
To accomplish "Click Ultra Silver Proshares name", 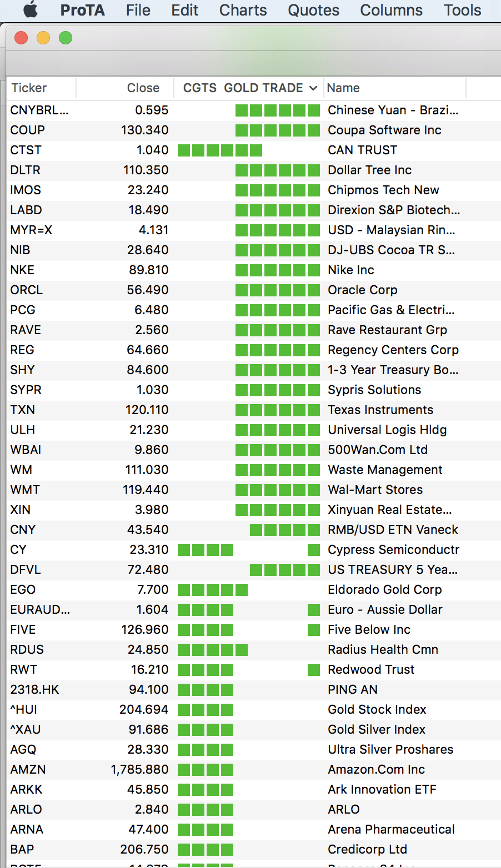I will (390, 749).
